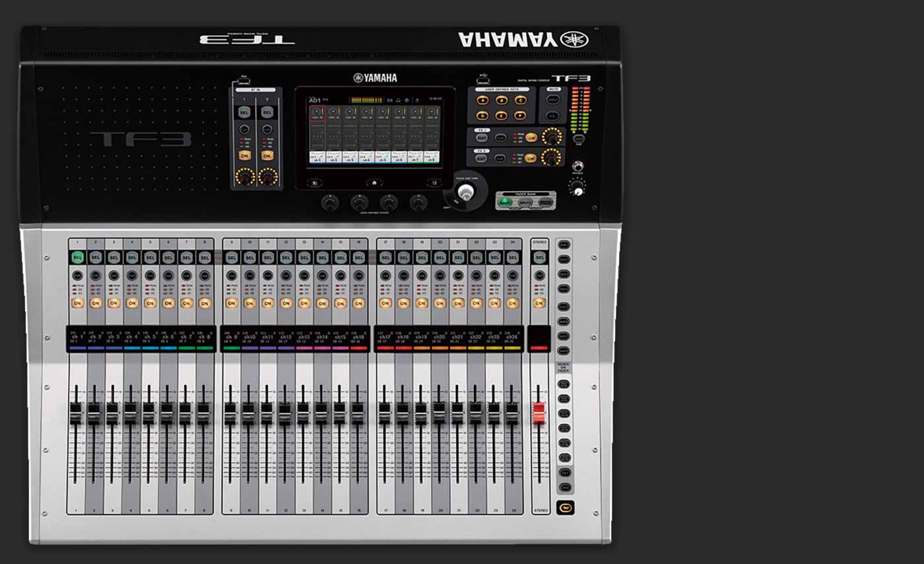
Task: Toggle the ST IN 2 ON button
Action: [267, 155]
